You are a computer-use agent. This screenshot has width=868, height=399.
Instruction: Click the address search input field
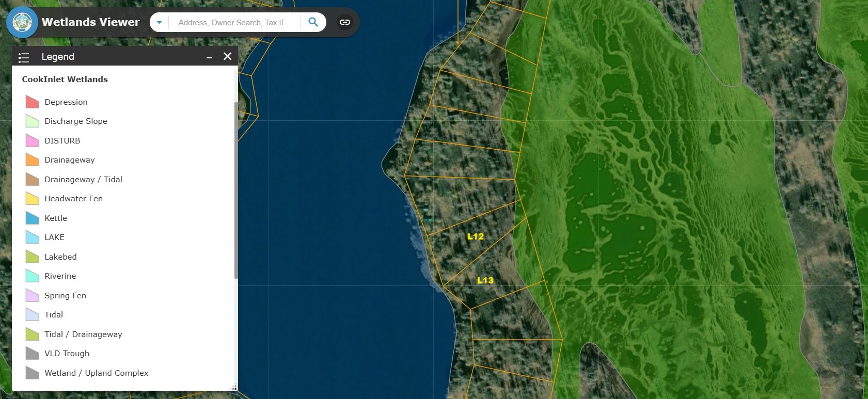click(232, 23)
